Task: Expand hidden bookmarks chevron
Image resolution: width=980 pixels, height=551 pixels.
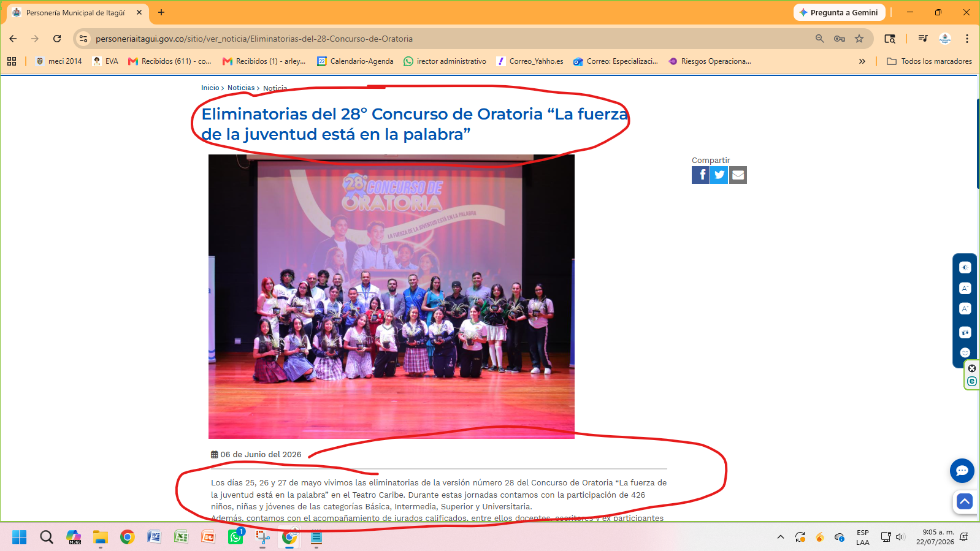Action: [x=862, y=61]
